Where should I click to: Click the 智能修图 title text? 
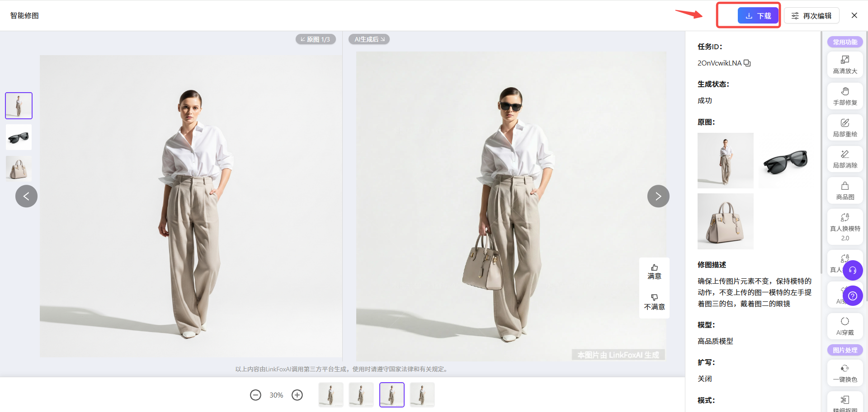(x=25, y=16)
